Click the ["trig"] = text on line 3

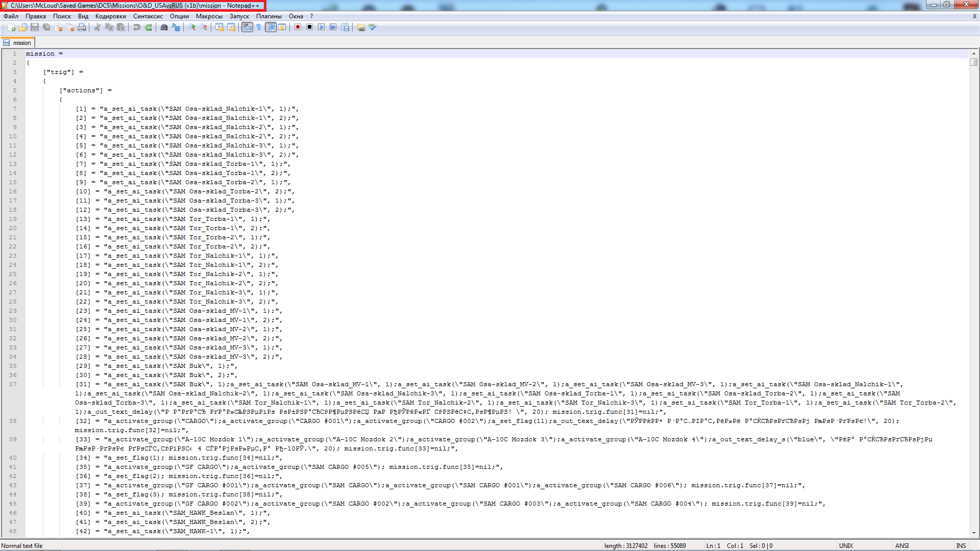pyautogui.click(x=63, y=72)
